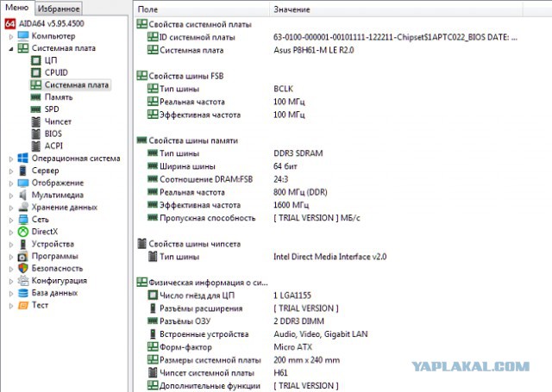
Task: Click the Хранение данных disk icon
Action: 23,207
